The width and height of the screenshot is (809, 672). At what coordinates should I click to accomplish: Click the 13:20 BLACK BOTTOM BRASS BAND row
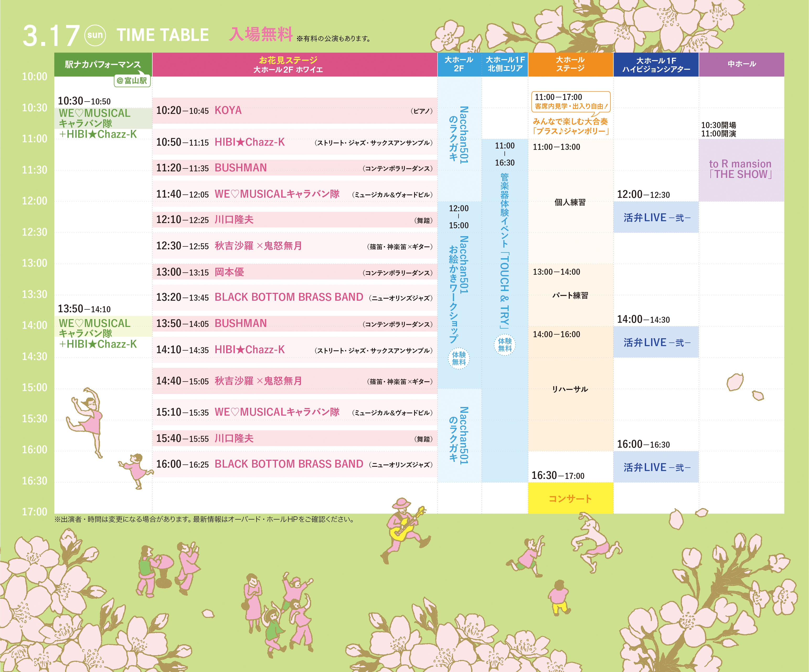tap(294, 298)
